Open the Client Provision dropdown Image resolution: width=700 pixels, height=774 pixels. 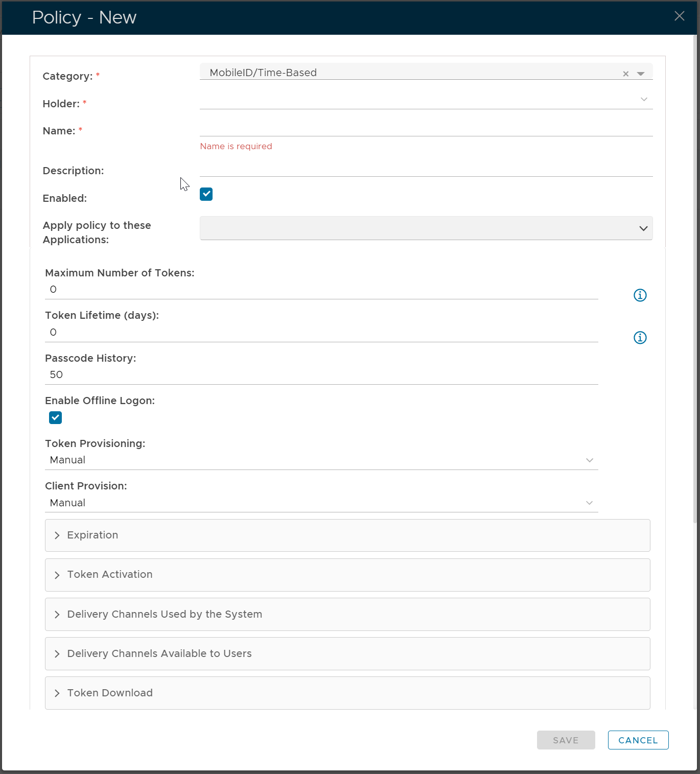(x=321, y=503)
